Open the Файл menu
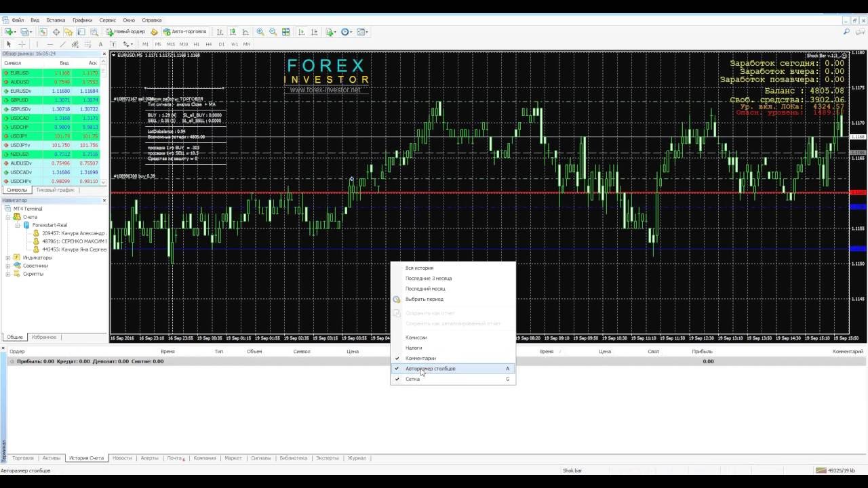 18,20
